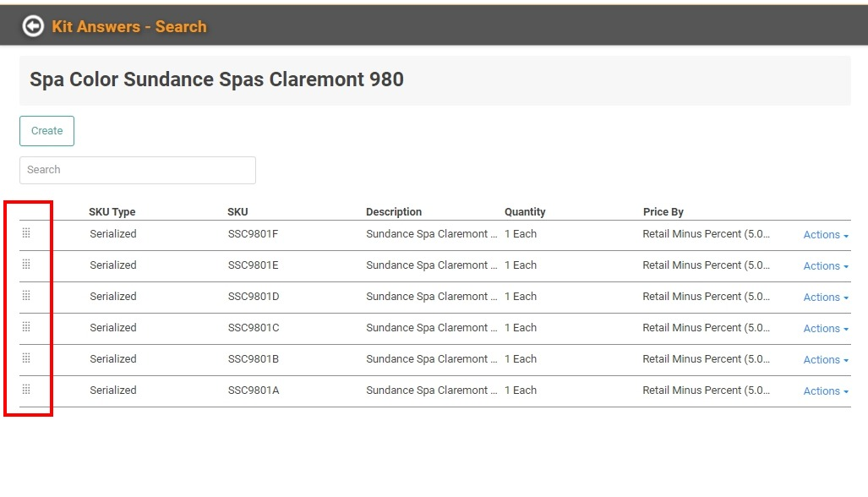The image size is (868, 497).
Task: Click the description cell in SSC9801F row
Action: 432,234
